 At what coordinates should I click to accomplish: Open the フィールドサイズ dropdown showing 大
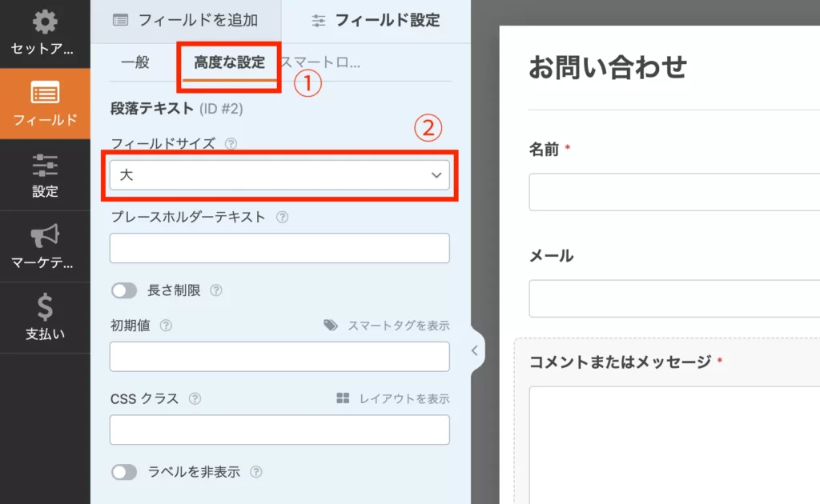(279, 175)
